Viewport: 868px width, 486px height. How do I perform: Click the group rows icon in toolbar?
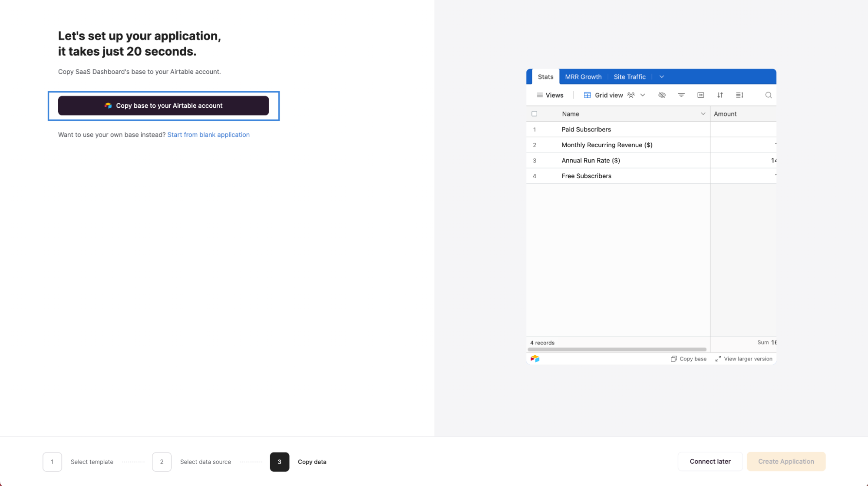(x=701, y=95)
